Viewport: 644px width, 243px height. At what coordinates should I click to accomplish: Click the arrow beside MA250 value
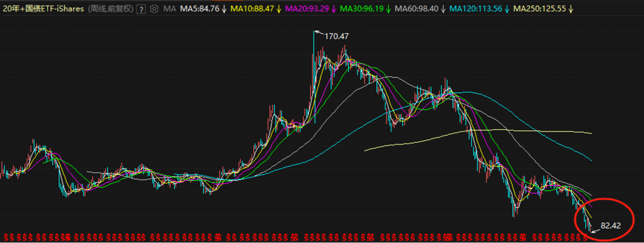(x=571, y=9)
